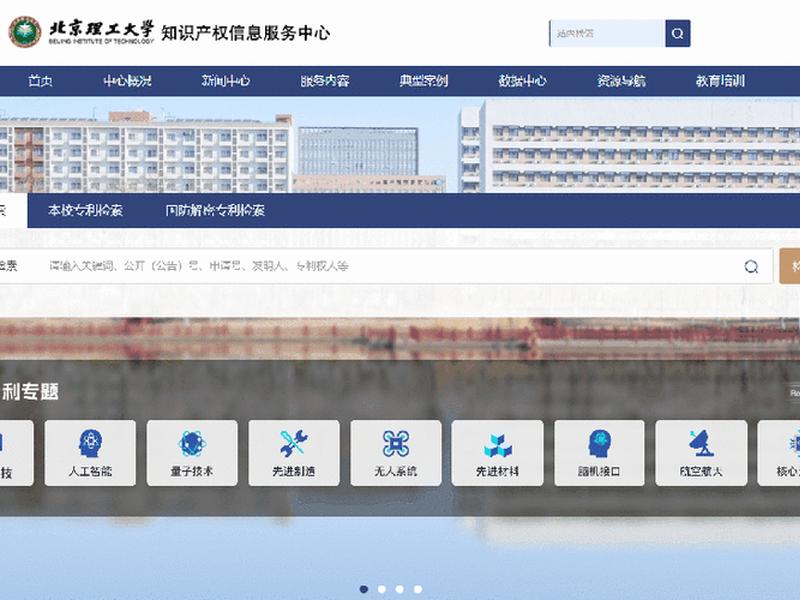Screen dimensions: 800x600
Task: Select the first carousel dot indicator
Action: point(364,589)
